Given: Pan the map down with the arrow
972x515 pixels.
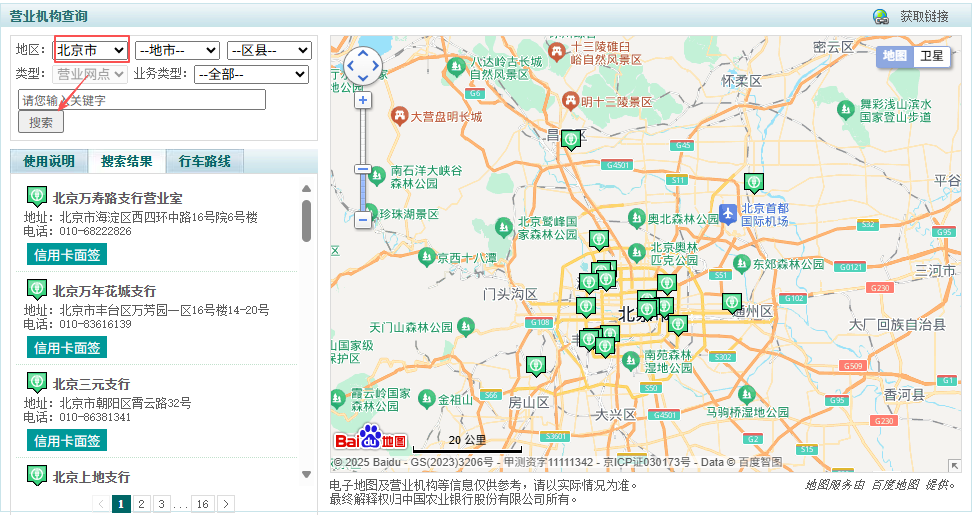Looking at the screenshot, I should coord(363,78).
